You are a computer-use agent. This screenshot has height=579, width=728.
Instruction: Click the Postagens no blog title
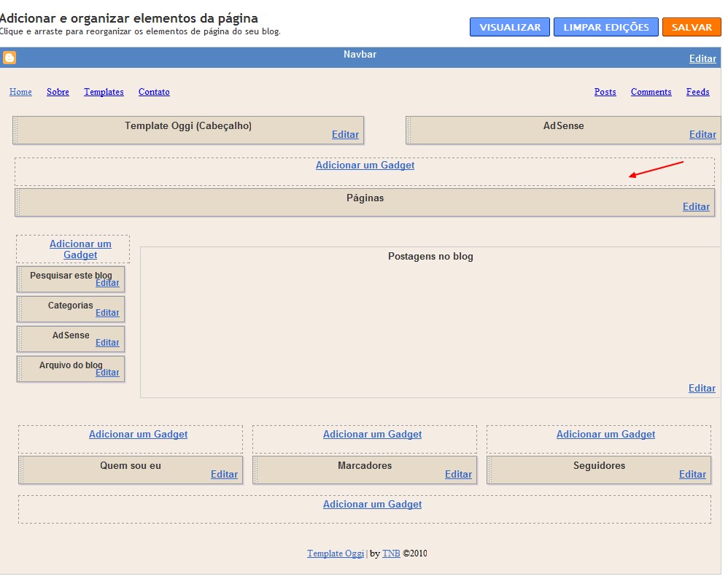click(430, 256)
